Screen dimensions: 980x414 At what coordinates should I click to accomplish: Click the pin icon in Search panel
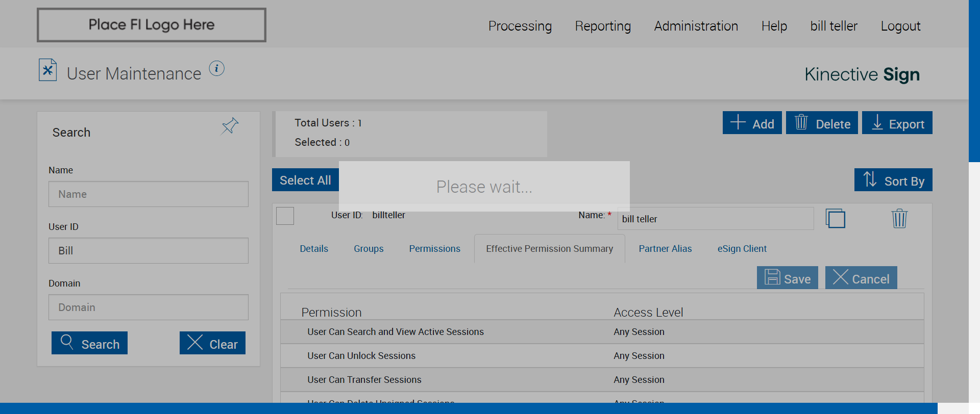(230, 125)
